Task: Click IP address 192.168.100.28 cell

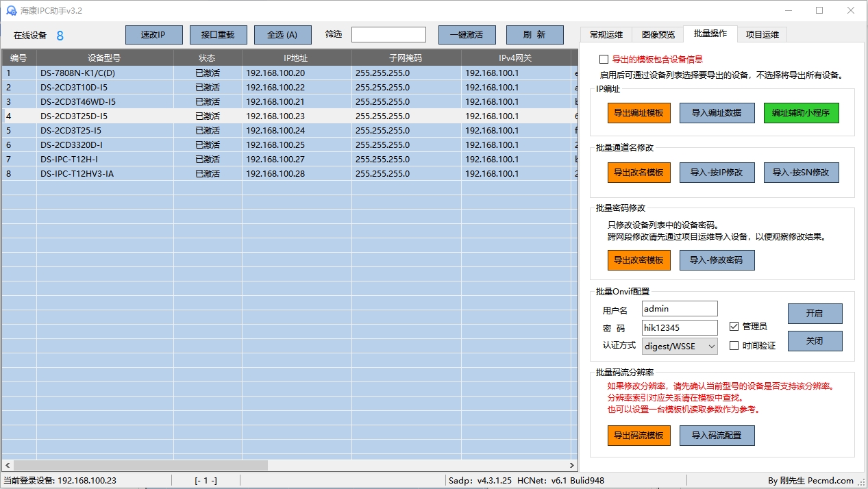Action: pyautogui.click(x=297, y=174)
